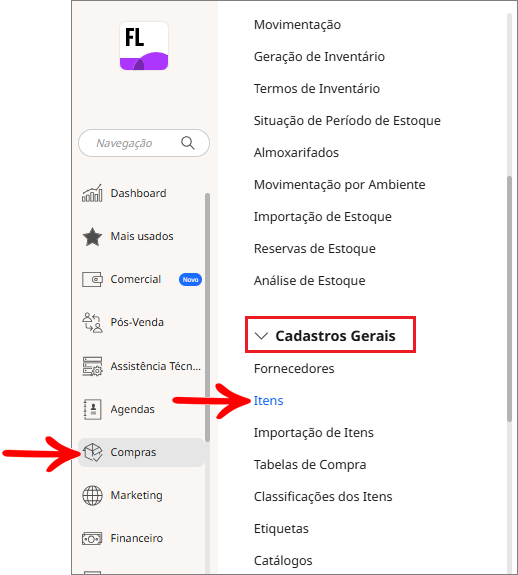Open Fornecedores under Cadastros Gerais
The width and height of the screenshot is (518, 575).
click(294, 369)
